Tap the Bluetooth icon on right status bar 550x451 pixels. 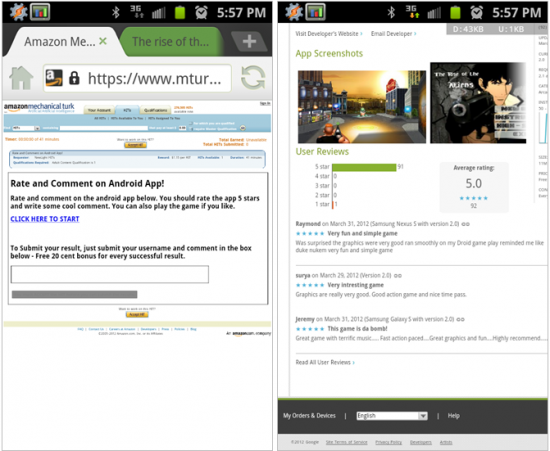[391, 13]
